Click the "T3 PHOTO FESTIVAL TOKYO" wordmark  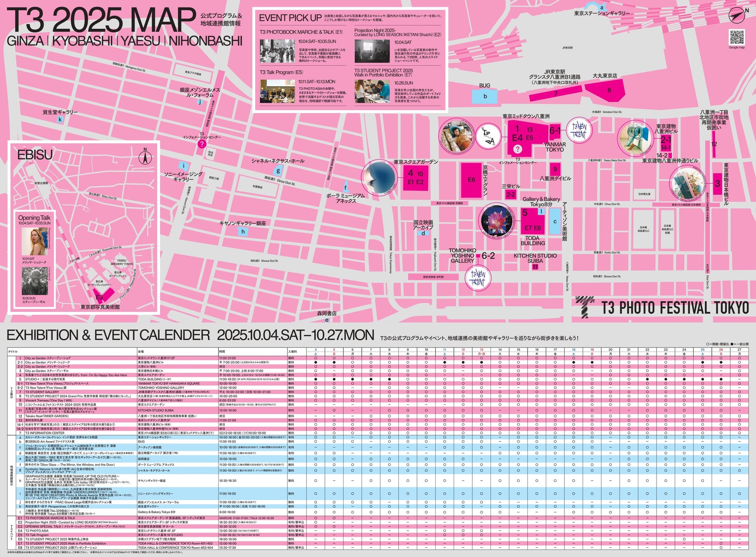pos(675,308)
